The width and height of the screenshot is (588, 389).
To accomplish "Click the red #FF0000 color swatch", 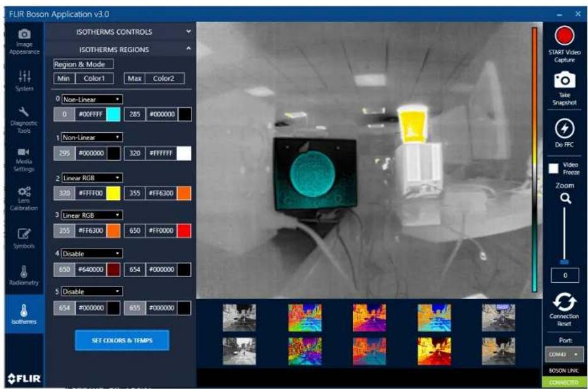I will [184, 231].
